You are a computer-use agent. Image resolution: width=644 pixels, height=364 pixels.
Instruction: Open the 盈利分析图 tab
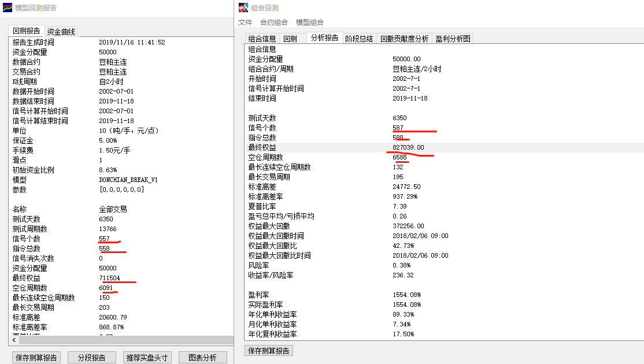click(453, 39)
